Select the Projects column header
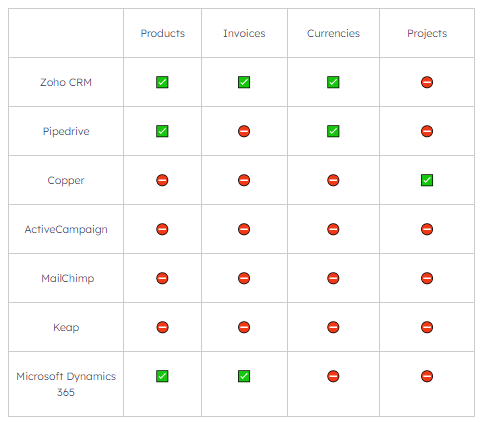480x422 pixels. (x=427, y=33)
